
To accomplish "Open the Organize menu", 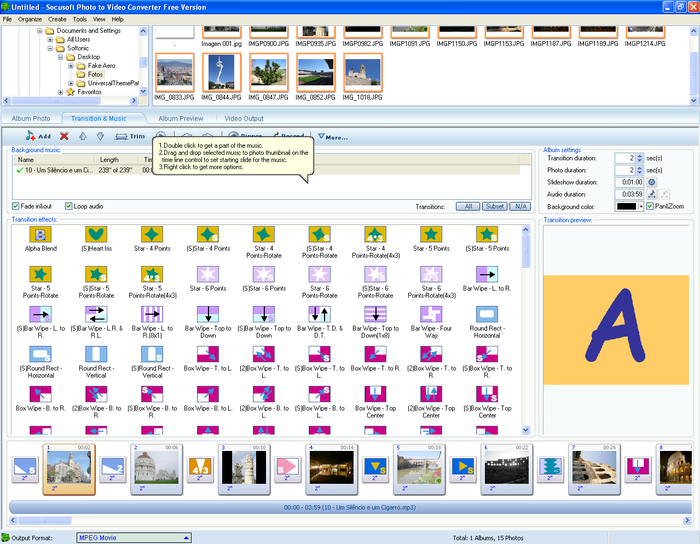I will coord(30,19).
